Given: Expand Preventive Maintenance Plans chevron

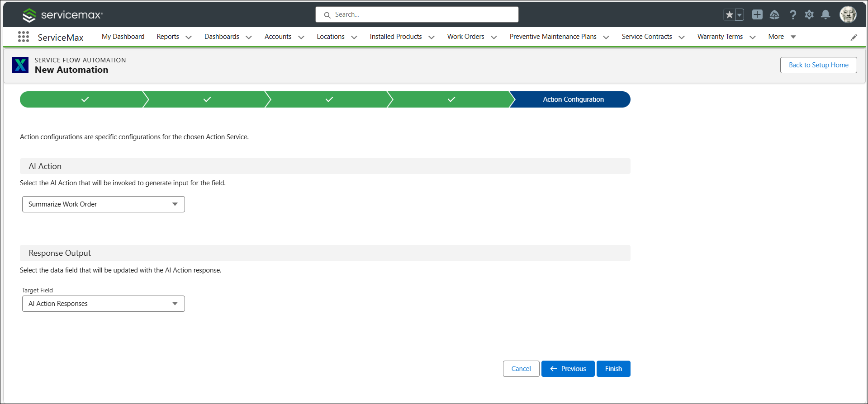Looking at the screenshot, I should pyautogui.click(x=606, y=37).
